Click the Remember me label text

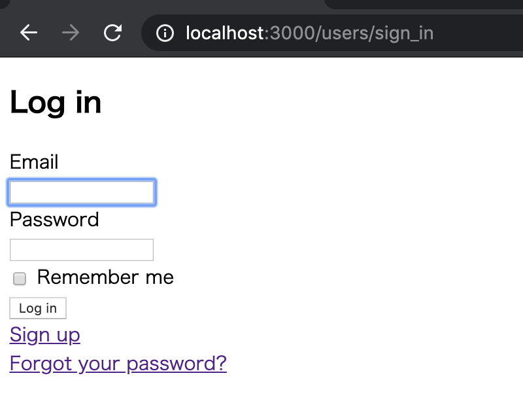pos(105,277)
